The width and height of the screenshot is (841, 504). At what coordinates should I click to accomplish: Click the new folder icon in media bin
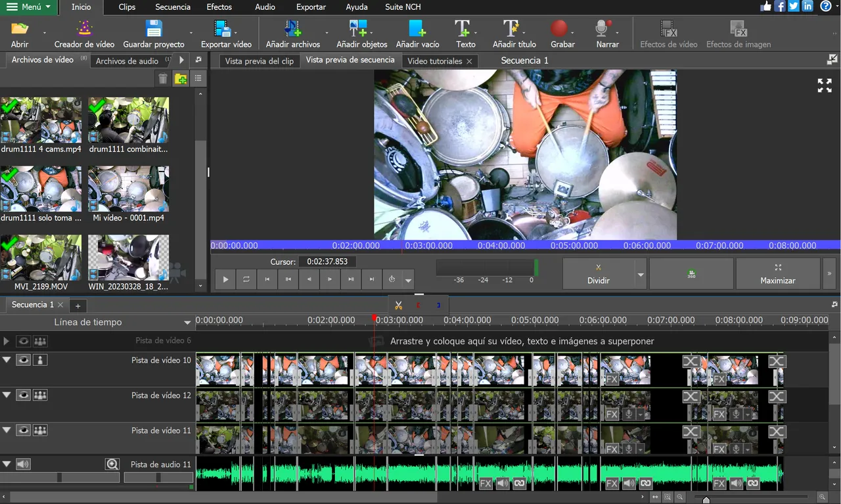coord(181,79)
